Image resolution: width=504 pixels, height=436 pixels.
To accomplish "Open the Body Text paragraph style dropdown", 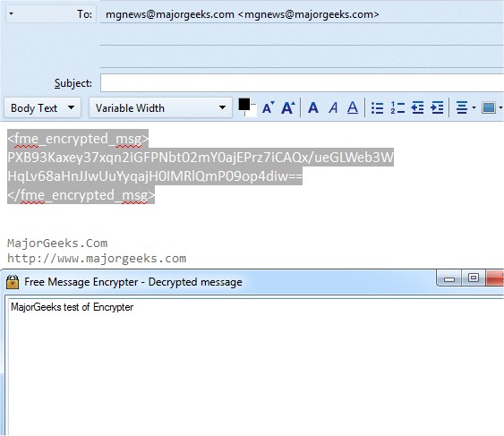I will tap(42, 108).
